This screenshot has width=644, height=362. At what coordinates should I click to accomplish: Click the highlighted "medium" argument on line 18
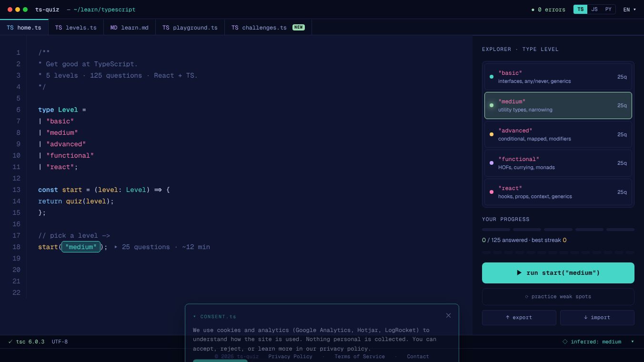[x=81, y=247]
